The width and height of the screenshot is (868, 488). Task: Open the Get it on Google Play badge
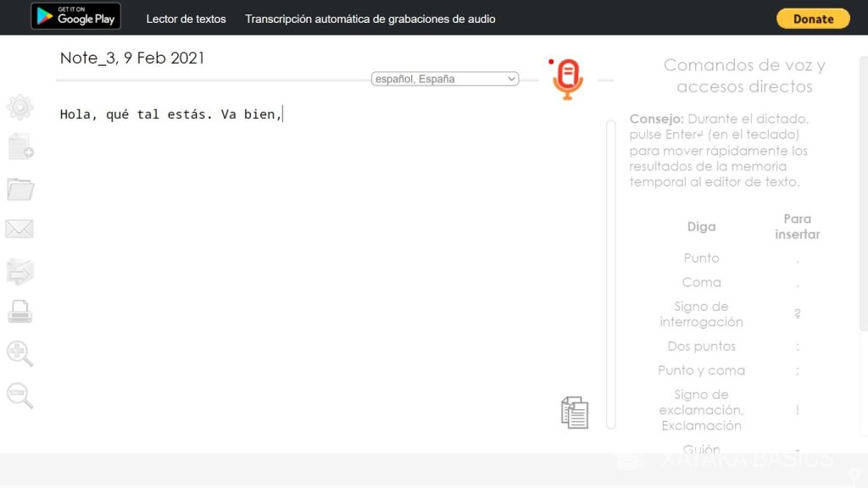tap(75, 16)
